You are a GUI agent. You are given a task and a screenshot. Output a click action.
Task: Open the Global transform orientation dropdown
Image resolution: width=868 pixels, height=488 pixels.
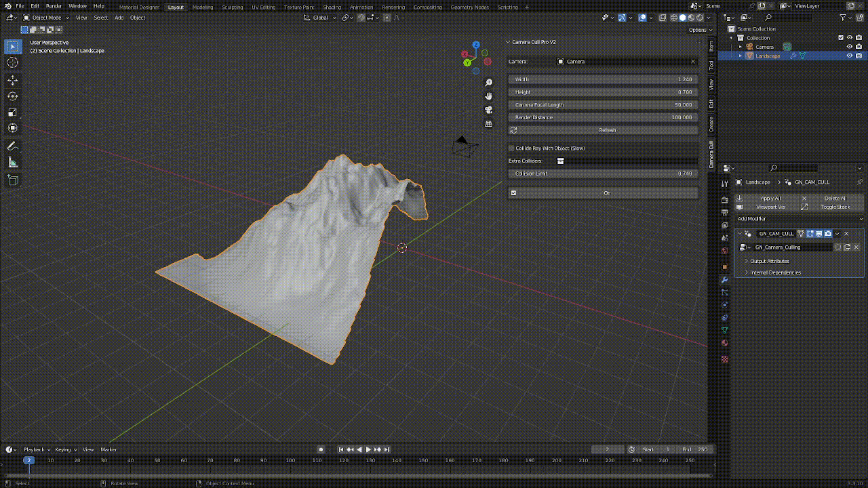tap(321, 18)
